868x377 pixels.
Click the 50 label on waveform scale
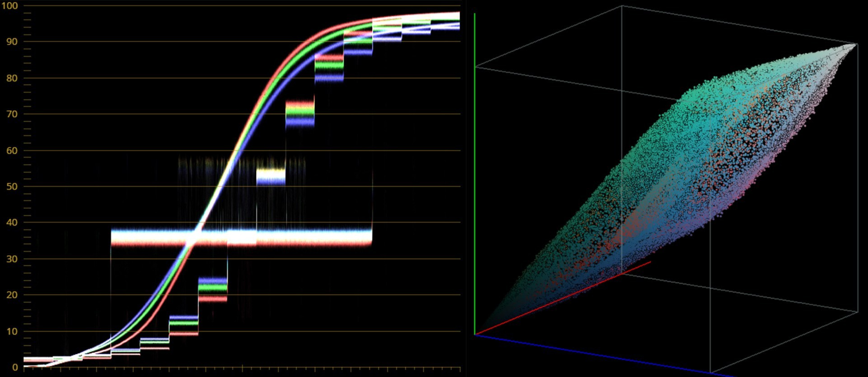pyautogui.click(x=12, y=186)
